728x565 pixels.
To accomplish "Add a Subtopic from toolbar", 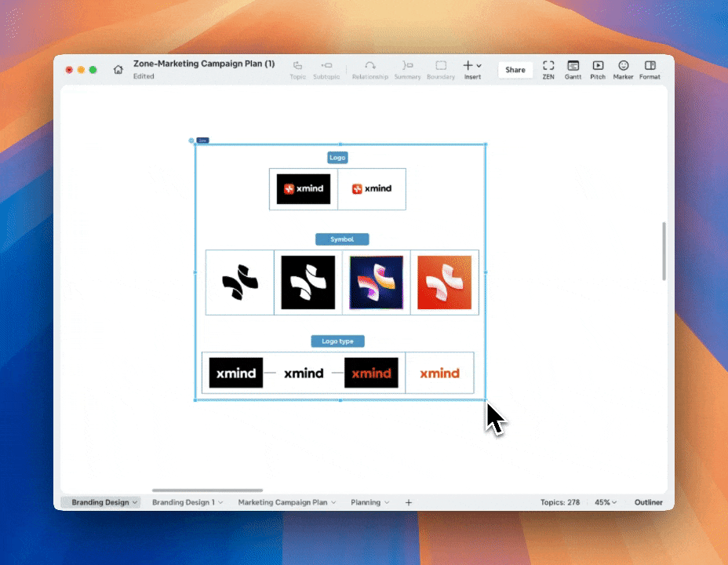I will click(326, 70).
